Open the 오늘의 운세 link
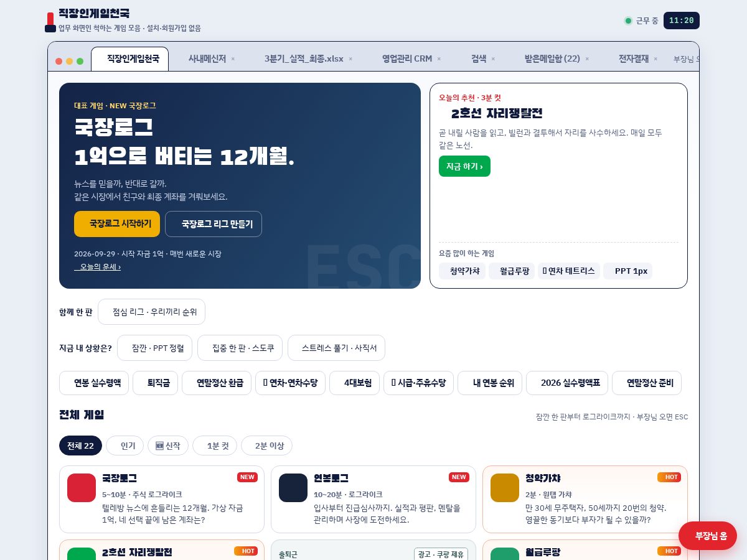The height and width of the screenshot is (560, 747). (98, 267)
